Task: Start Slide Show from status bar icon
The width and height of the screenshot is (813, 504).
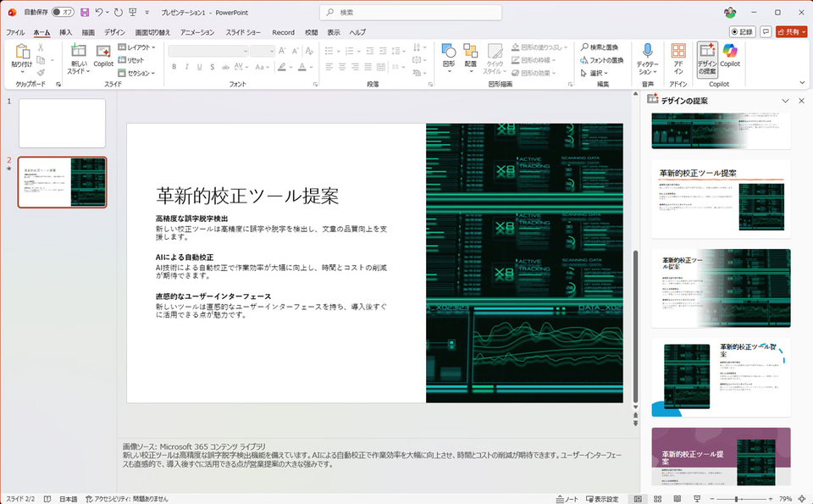Action: click(x=697, y=499)
